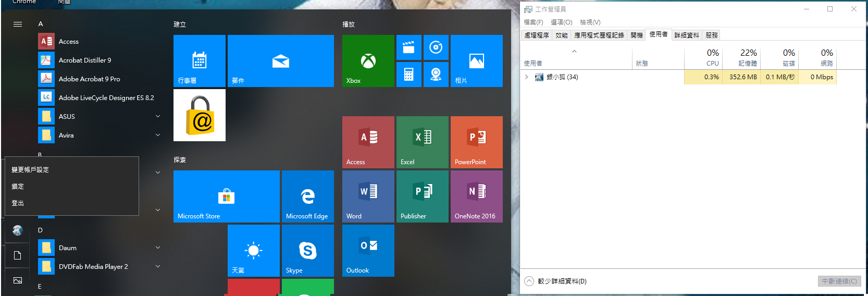
Task: Launch the Excel tile
Action: pyautogui.click(x=423, y=142)
